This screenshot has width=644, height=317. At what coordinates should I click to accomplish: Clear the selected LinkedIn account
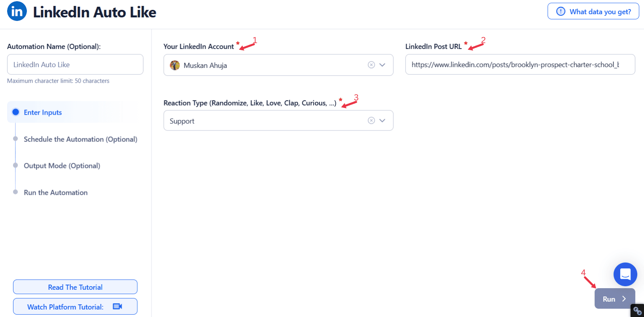pos(371,65)
